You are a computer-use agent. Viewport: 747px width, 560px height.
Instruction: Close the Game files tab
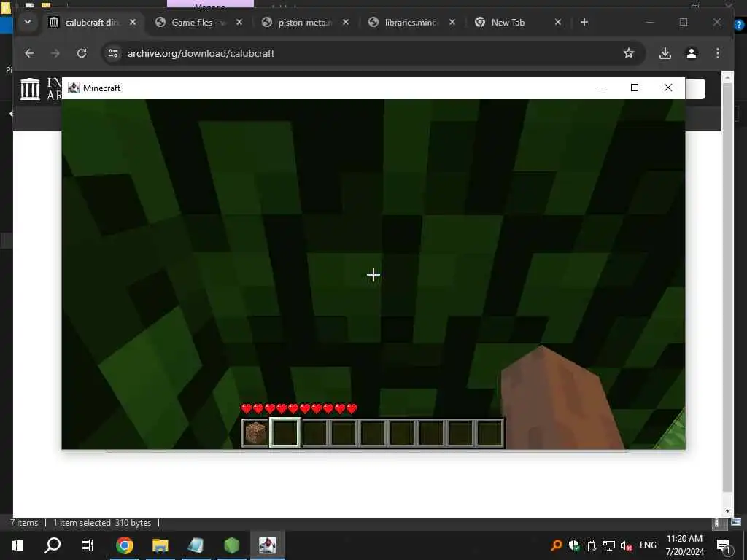239,22
